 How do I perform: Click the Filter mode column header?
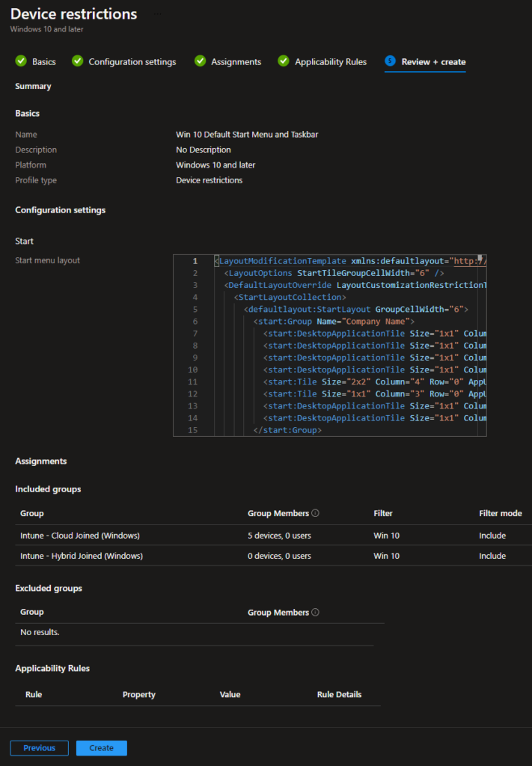coord(500,513)
